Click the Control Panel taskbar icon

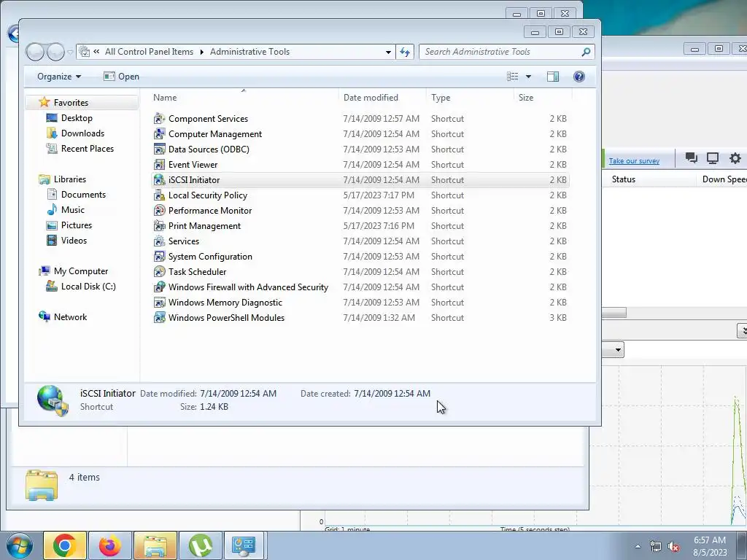click(x=244, y=545)
